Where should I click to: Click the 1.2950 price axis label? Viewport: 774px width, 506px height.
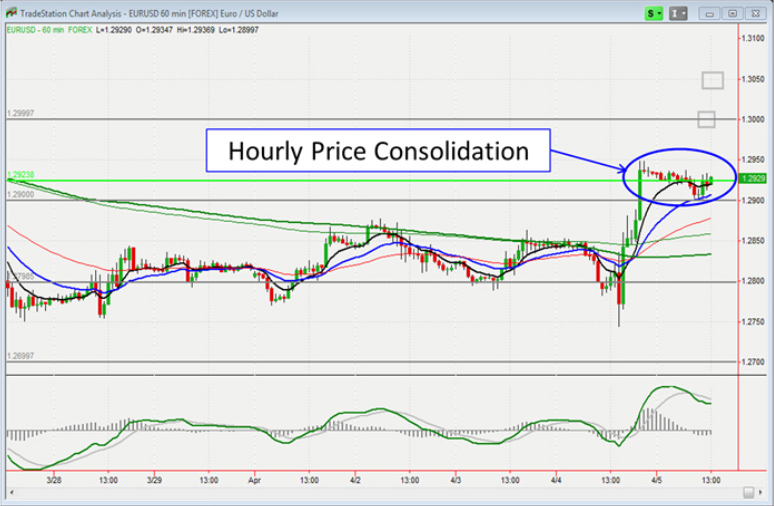754,160
